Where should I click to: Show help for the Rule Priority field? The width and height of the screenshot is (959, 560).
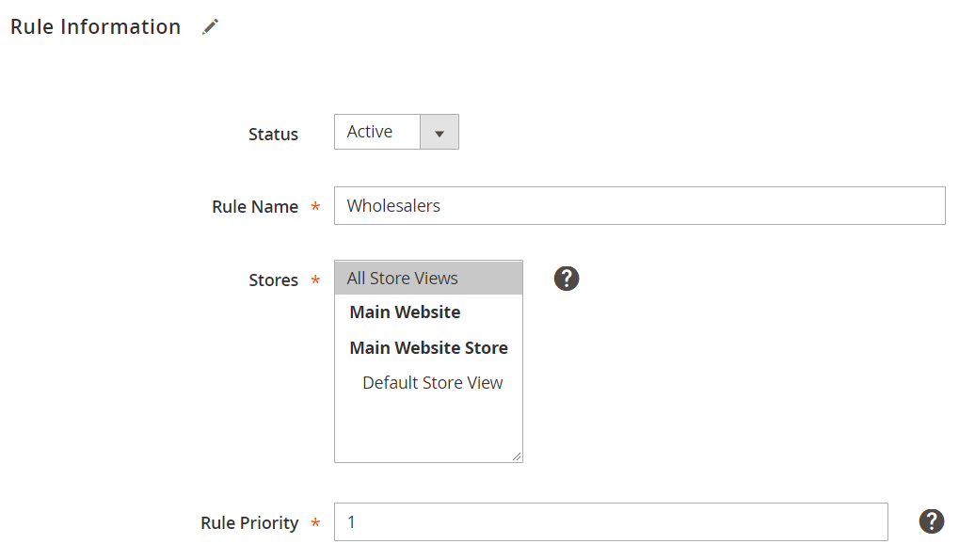click(932, 521)
